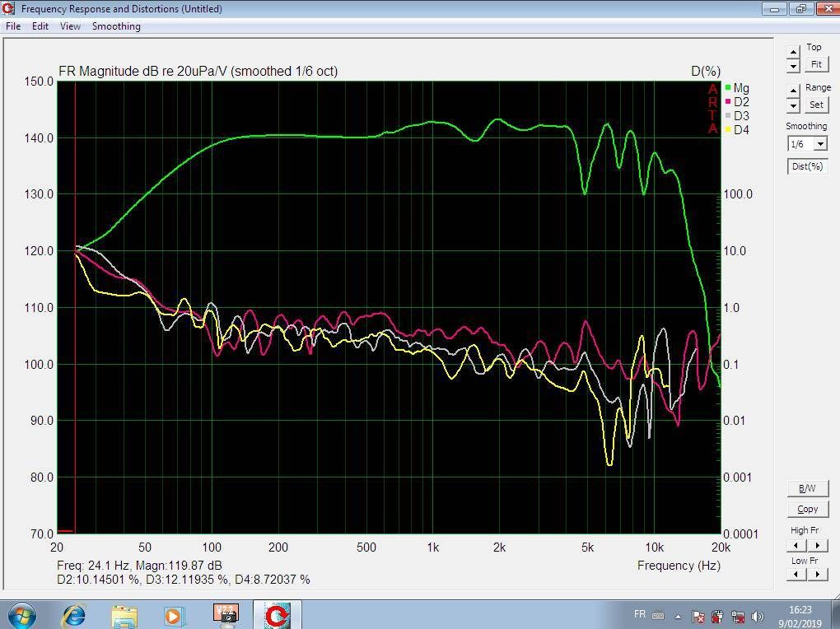Image resolution: width=840 pixels, height=629 pixels.
Task: Click the clock showing 16:23
Action: [800, 610]
